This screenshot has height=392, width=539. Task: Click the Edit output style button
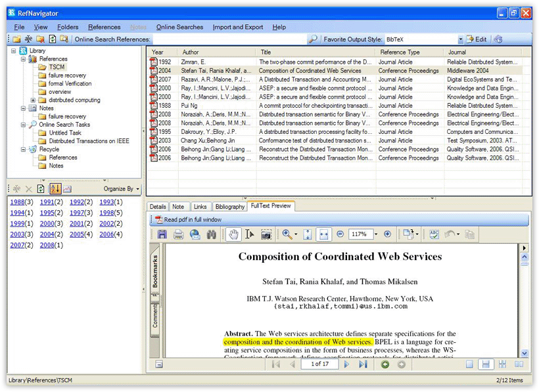pos(477,39)
